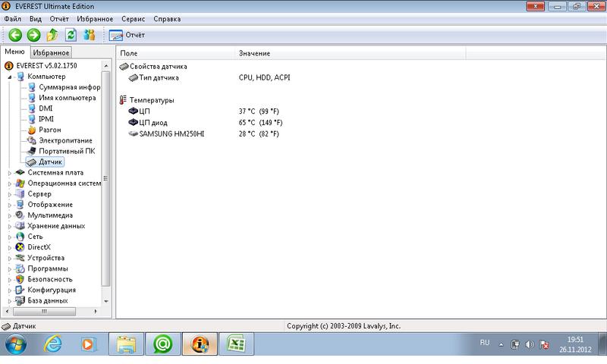Select Имя компьютера tree item
The width and height of the screenshot is (607, 364).
[68, 98]
